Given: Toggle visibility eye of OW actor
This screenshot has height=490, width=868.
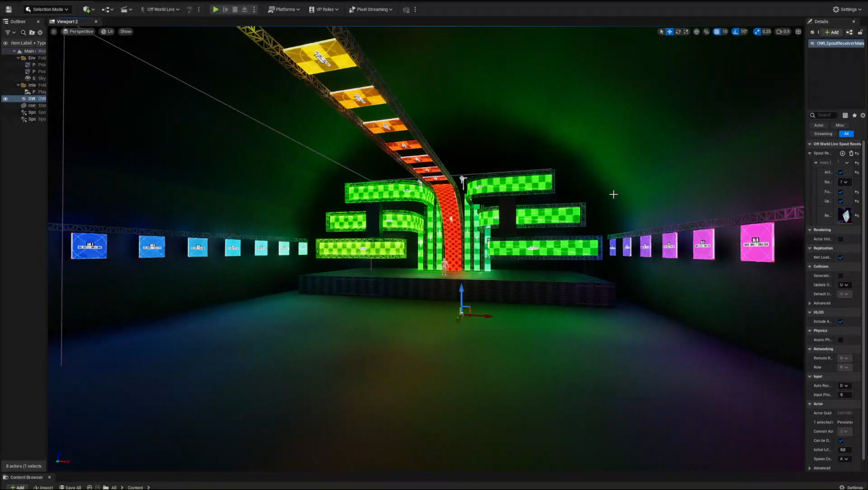Looking at the screenshot, I should click(5, 99).
